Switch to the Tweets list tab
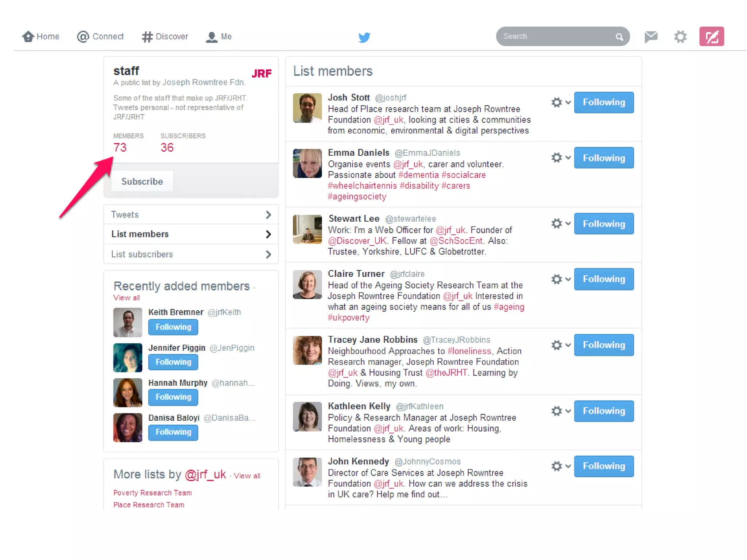The height and width of the screenshot is (560, 747). click(191, 214)
